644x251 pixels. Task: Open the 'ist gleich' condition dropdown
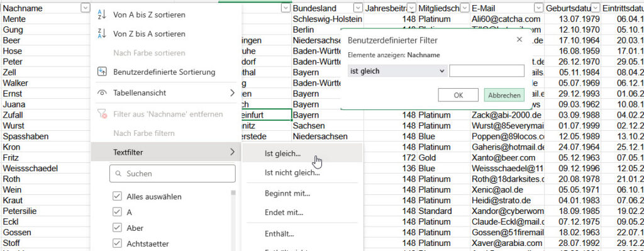397,71
